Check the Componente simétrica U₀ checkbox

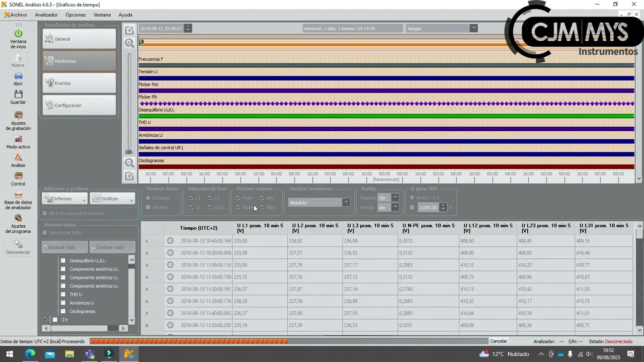63,269
